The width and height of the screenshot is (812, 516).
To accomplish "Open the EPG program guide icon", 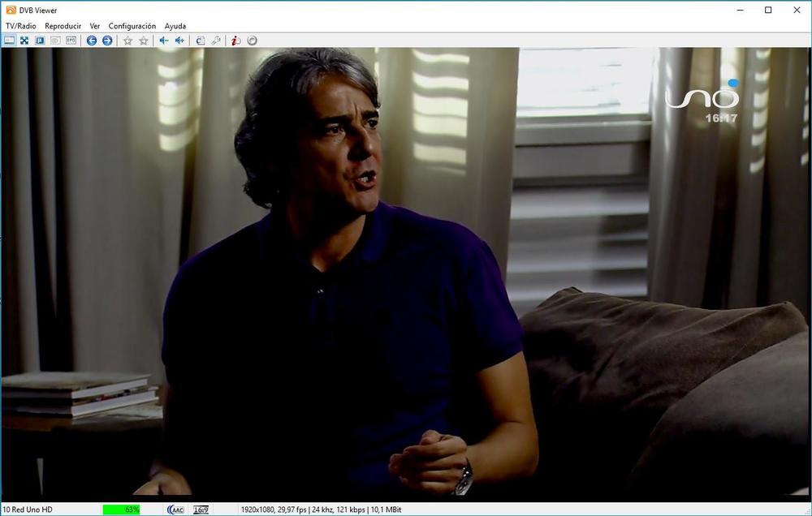I will pyautogui.click(x=71, y=41).
